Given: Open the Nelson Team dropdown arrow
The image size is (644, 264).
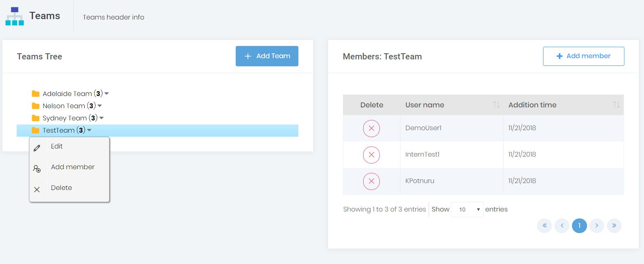Looking at the screenshot, I should click(100, 106).
